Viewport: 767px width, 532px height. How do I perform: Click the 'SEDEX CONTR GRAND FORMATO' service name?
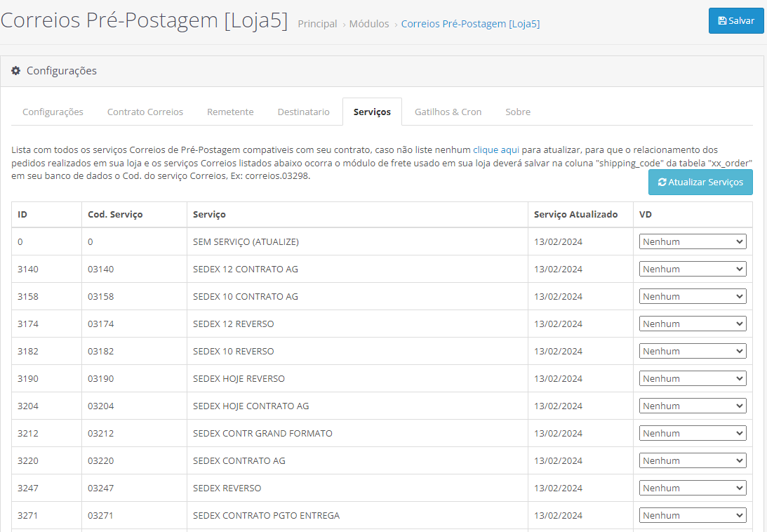262,434
